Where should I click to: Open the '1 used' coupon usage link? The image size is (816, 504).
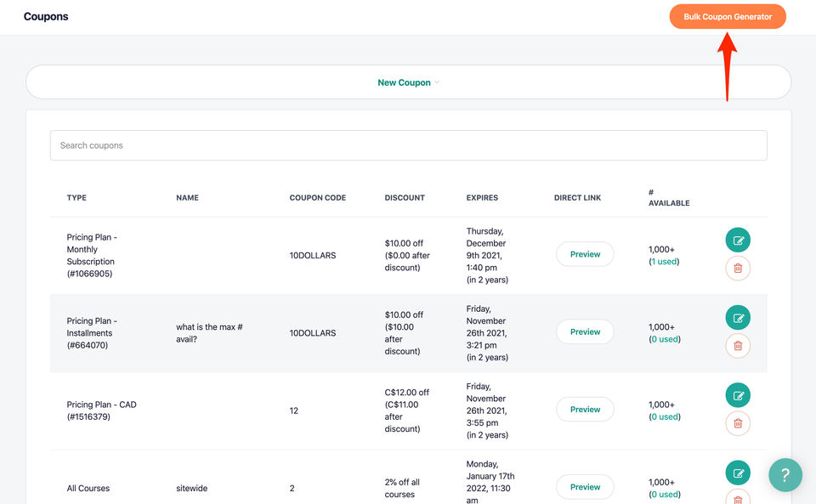665,262
